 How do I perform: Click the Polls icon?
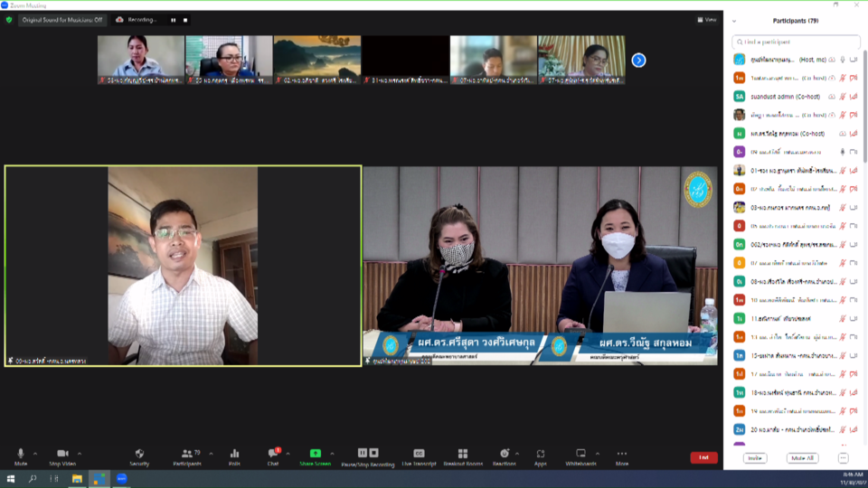click(x=234, y=455)
